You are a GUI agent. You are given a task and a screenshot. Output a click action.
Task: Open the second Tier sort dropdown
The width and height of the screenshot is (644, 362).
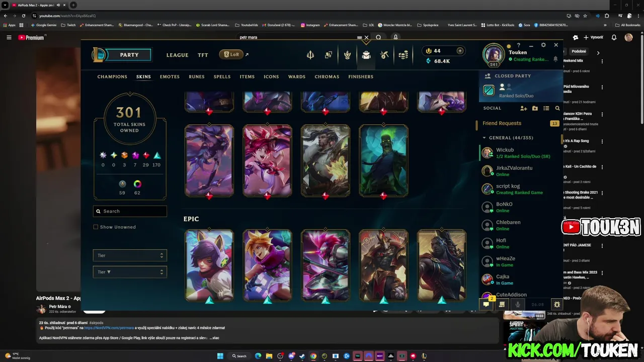(x=130, y=272)
